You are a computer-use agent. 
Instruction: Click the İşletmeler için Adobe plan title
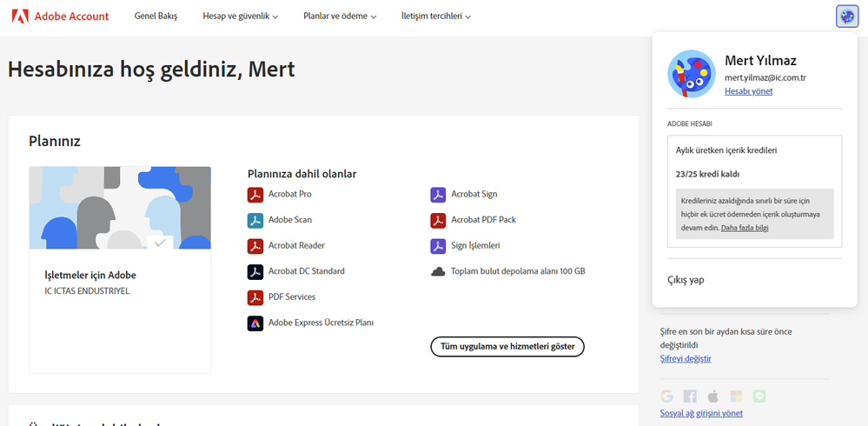point(90,276)
